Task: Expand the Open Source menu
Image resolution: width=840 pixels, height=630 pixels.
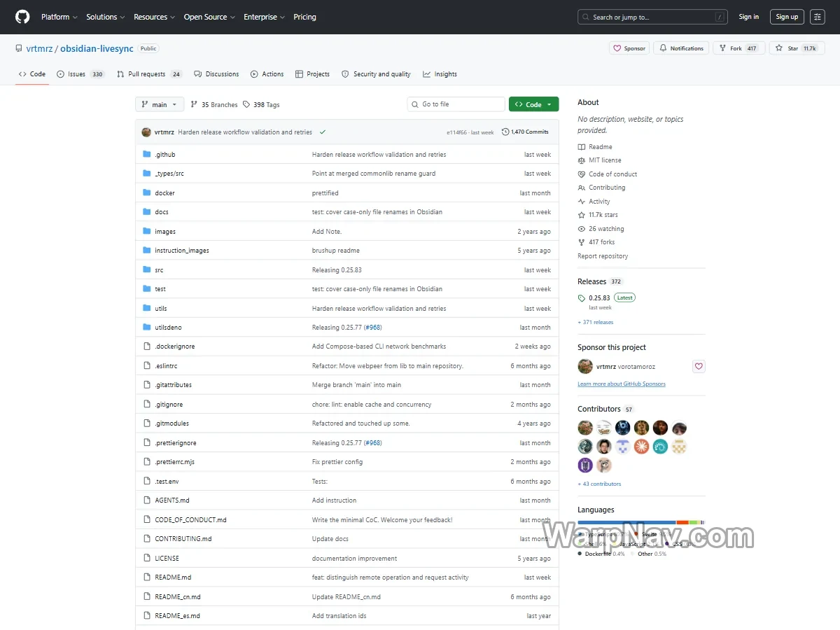Action: (209, 17)
